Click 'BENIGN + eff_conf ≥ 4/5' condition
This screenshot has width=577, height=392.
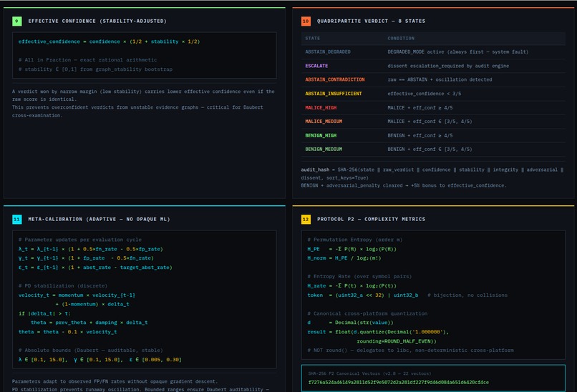[420, 135]
